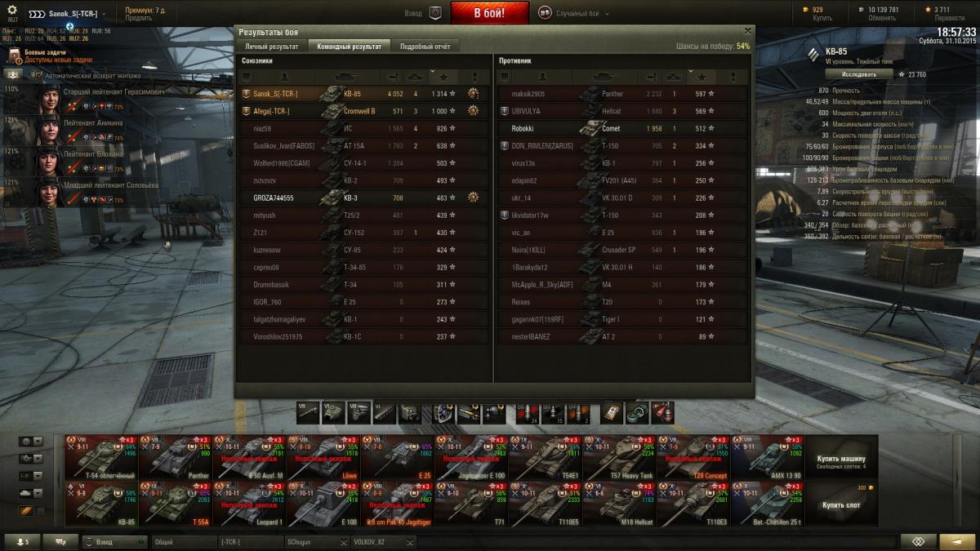Image resolution: width=980 pixels, height=551 pixels.
Task: Select КВ-85 tank in carousel
Action: tap(101, 504)
